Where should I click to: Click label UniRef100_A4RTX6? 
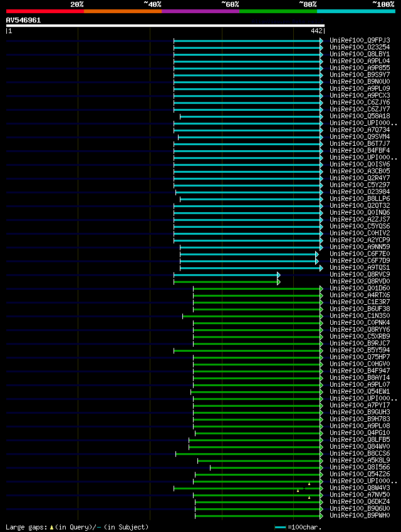(360, 295)
